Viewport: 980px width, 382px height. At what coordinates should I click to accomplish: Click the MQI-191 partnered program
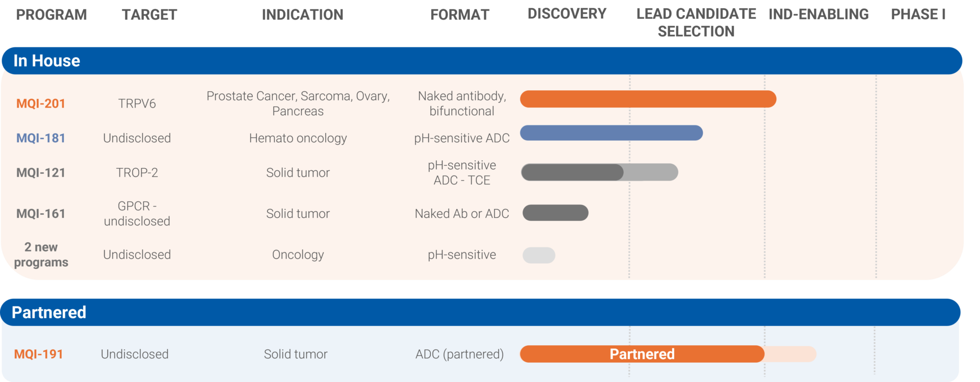click(x=39, y=354)
